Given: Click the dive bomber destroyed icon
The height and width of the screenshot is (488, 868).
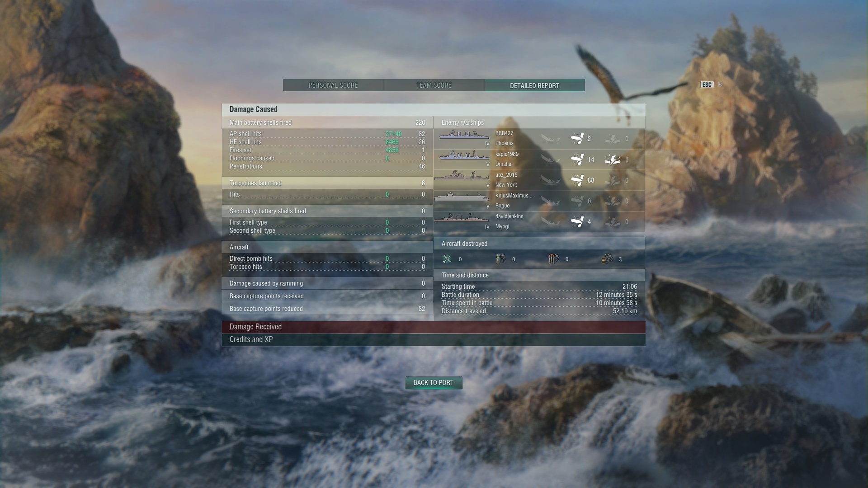Looking at the screenshot, I should (500, 259).
